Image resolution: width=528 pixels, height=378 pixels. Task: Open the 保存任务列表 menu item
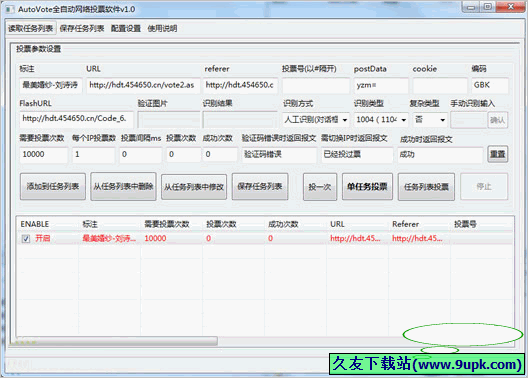click(82, 29)
